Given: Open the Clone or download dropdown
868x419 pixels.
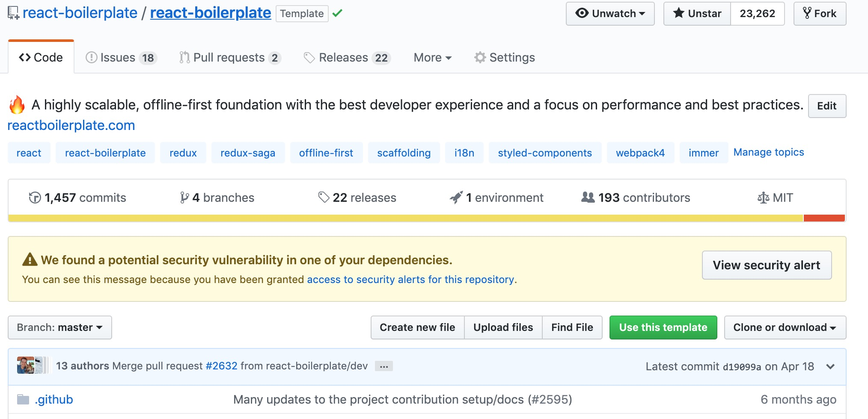Looking at the screenshot, I should click(785, 328).
